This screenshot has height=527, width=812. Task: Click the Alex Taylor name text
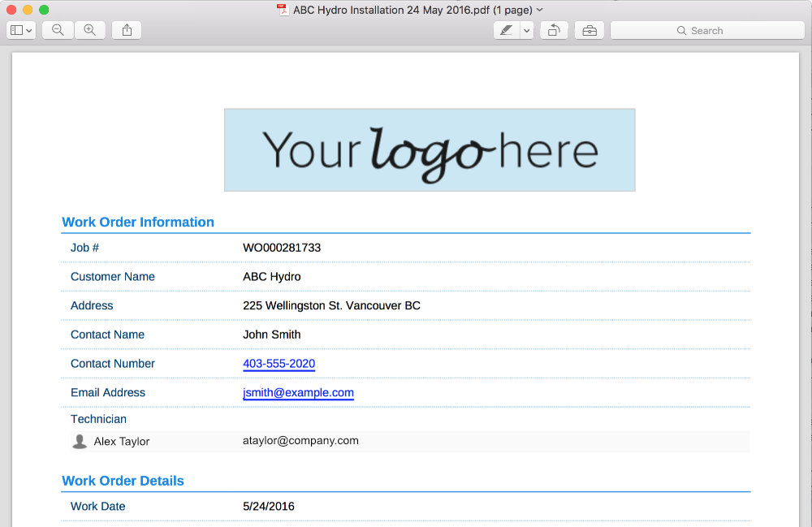pyautogui.click(x=122, y=442)
